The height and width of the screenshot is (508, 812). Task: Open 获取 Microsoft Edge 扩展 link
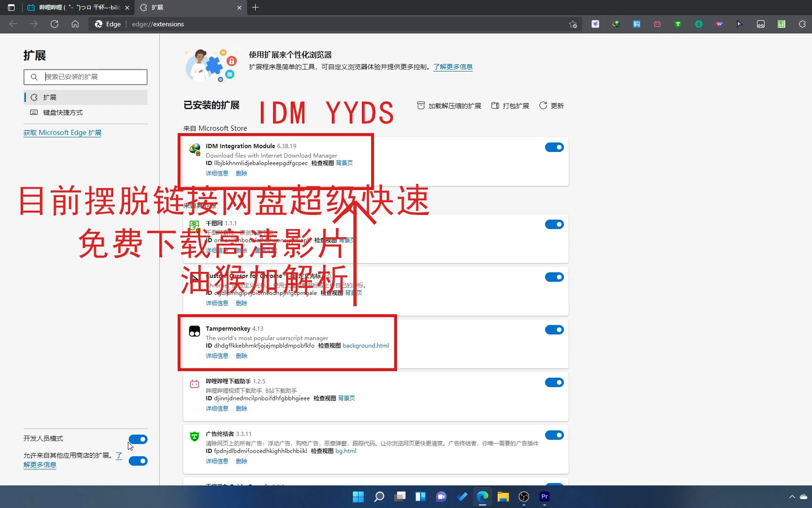click(x=62, y=133)
